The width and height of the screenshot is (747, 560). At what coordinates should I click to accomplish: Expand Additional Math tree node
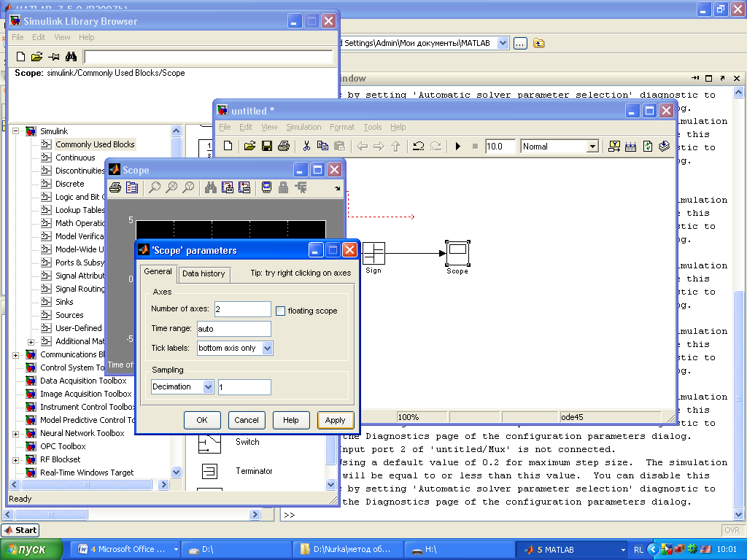31,342
